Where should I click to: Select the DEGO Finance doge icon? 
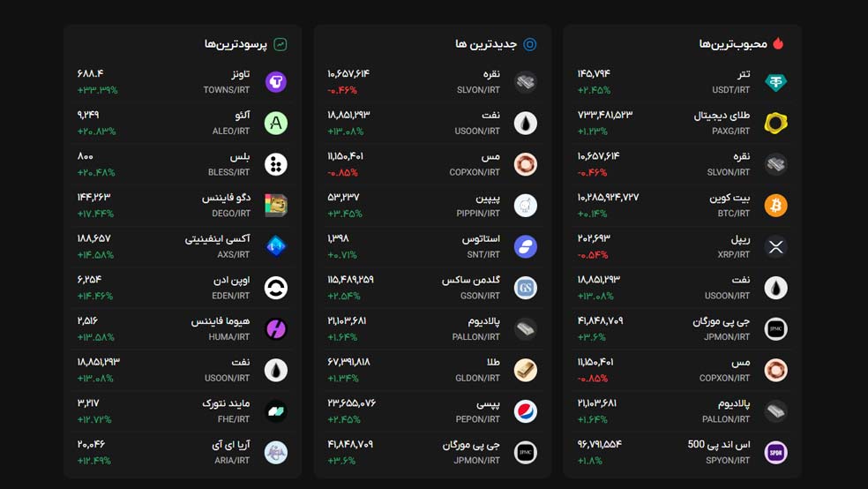click(276, 206)
